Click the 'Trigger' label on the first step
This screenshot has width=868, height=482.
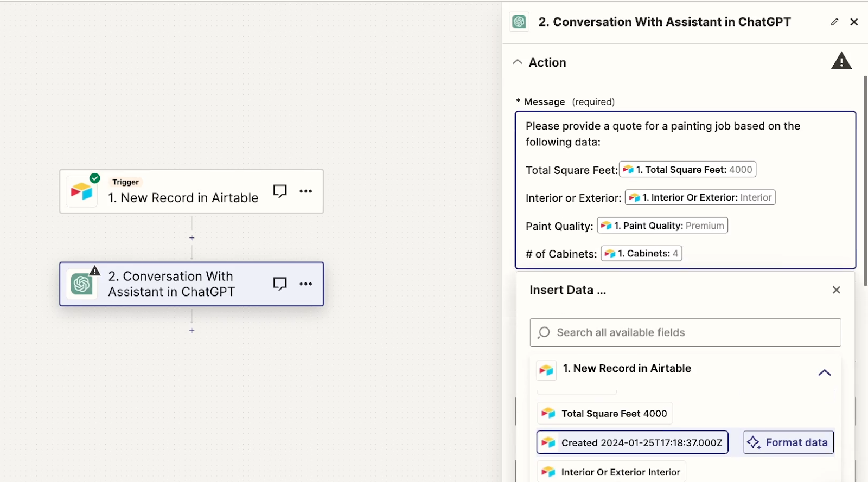(x=125, y=182)
